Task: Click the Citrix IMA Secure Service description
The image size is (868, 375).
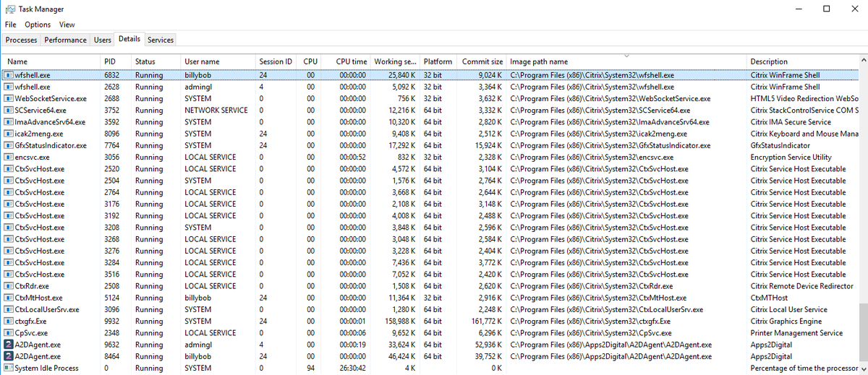Action: pos(791,122)
